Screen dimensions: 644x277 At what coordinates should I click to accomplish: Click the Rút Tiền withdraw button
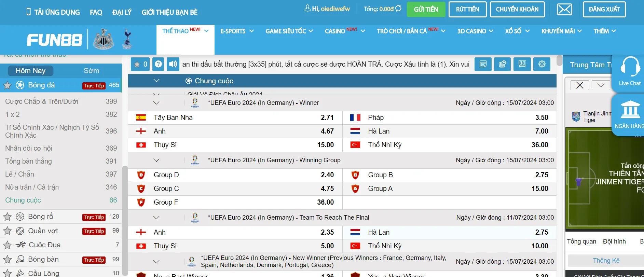pyautogui.click(x=467, y=10)
